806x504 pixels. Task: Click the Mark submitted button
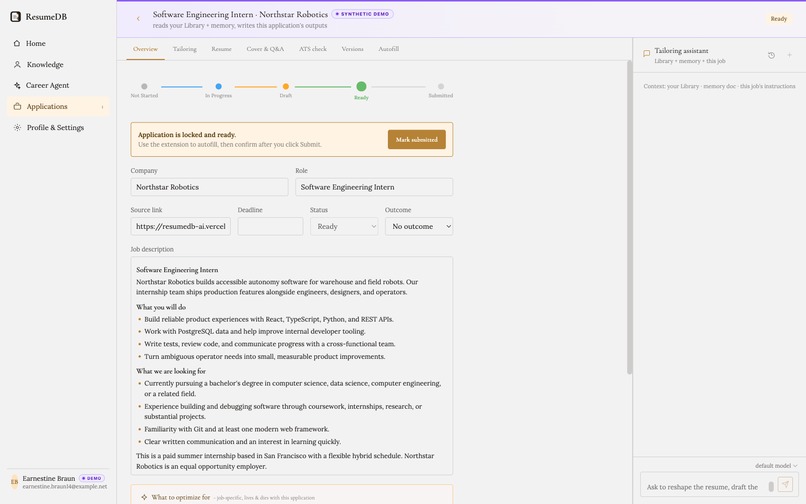[x=416, y=139]
